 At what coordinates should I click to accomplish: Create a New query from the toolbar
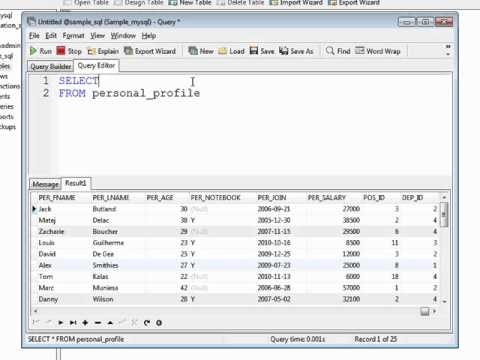[201, 51]
